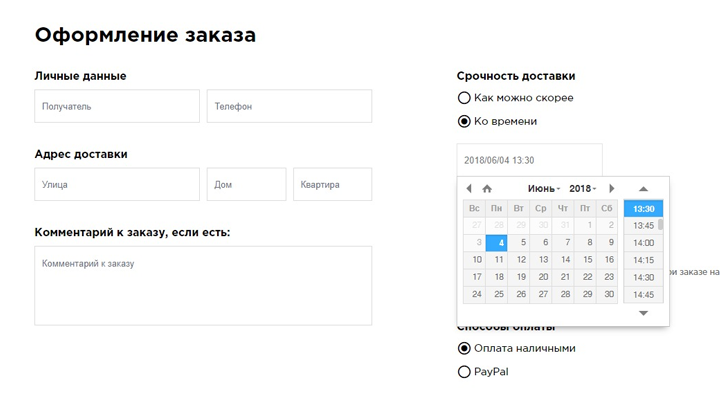720x407 pixels.
Task: Select June 13 in the calendar
Action: (540, 260)
